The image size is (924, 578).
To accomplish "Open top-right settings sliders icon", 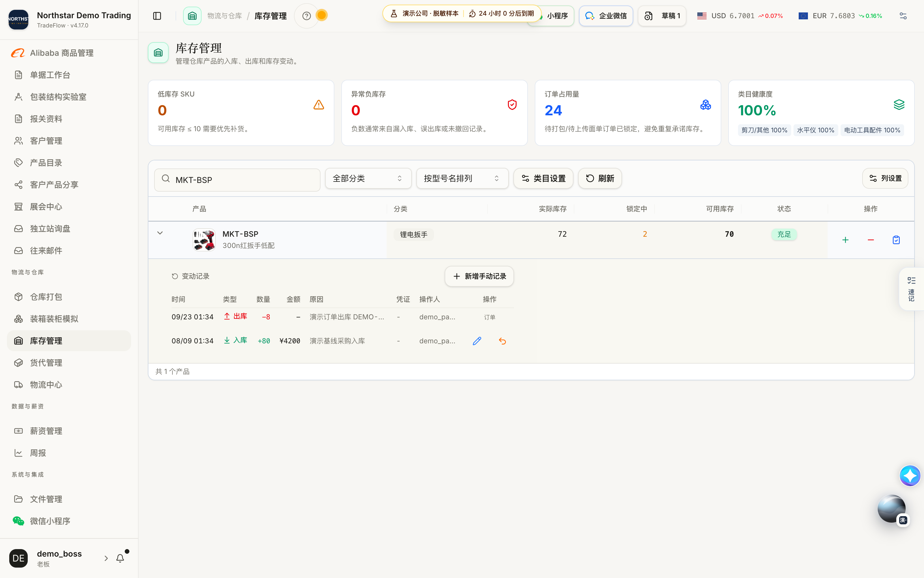I will tap(903, 16).
